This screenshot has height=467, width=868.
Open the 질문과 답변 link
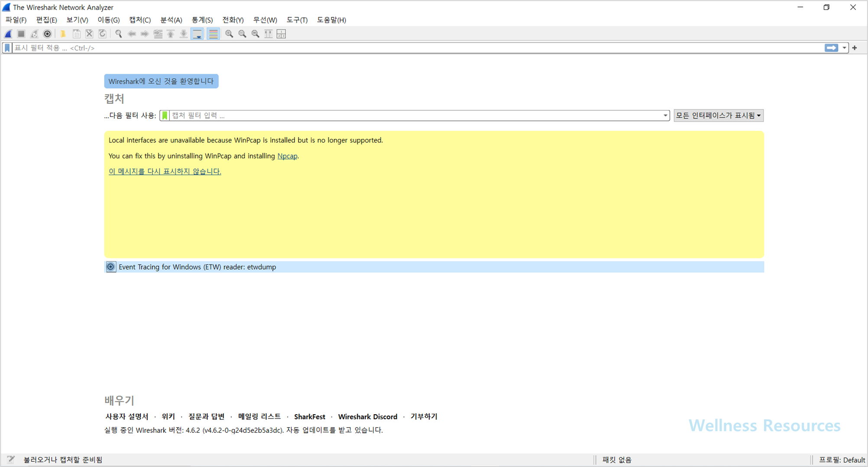tap(207, 416)
